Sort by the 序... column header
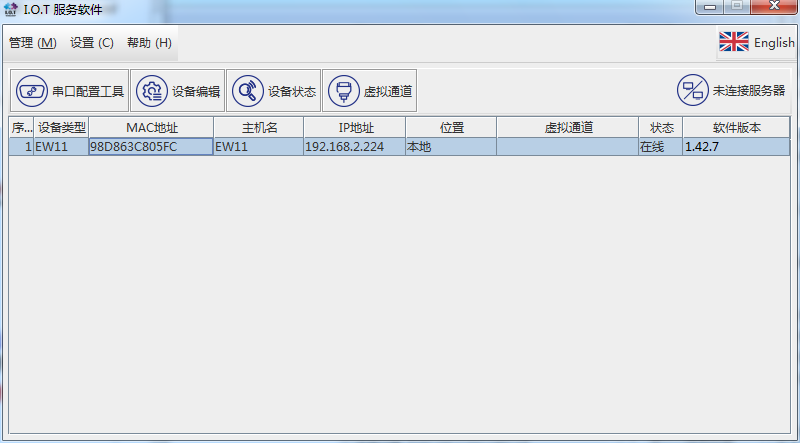The width and height of the screenshot is (800, 443). coord(21,128)
